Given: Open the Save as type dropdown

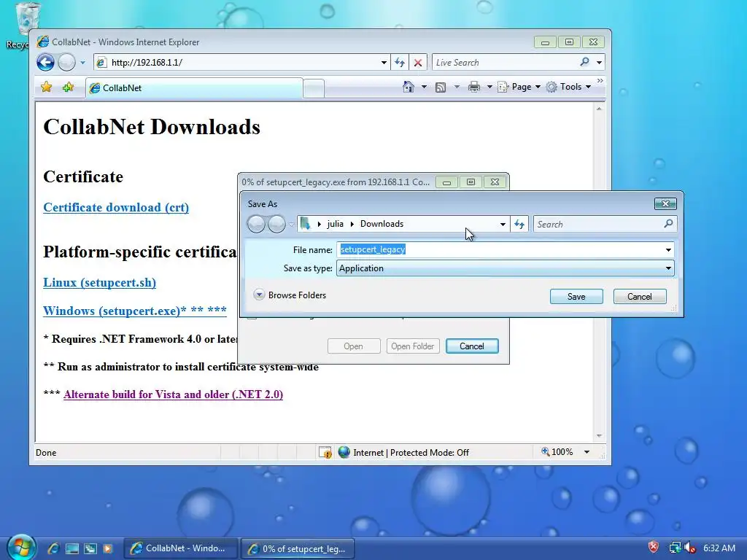Looking at the screenshot, I should point(506,268).
